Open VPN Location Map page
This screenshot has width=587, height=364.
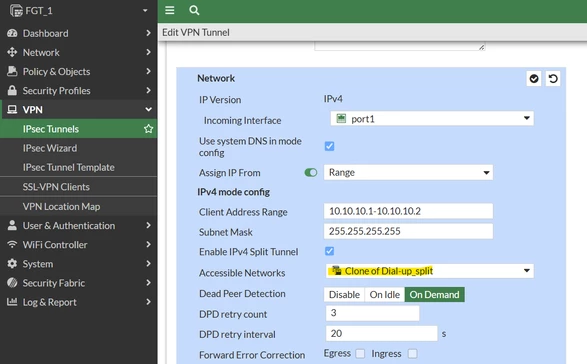click(79, 206)
